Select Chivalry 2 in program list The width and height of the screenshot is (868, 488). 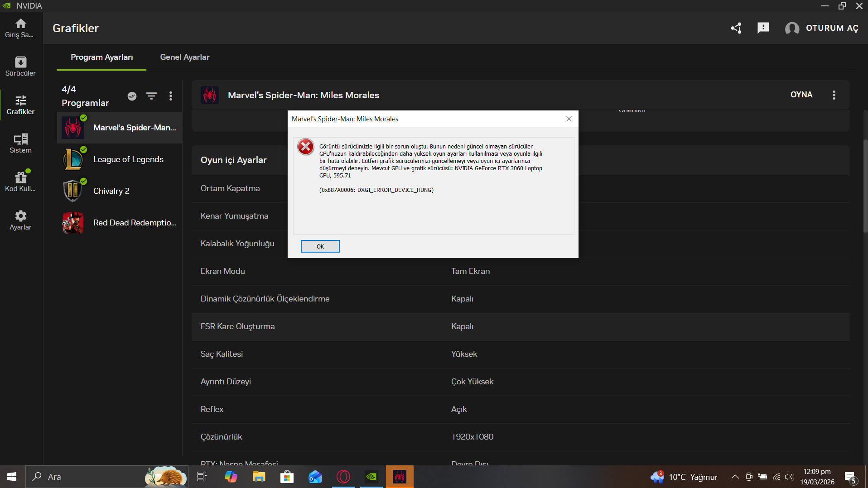click(120, 191)
